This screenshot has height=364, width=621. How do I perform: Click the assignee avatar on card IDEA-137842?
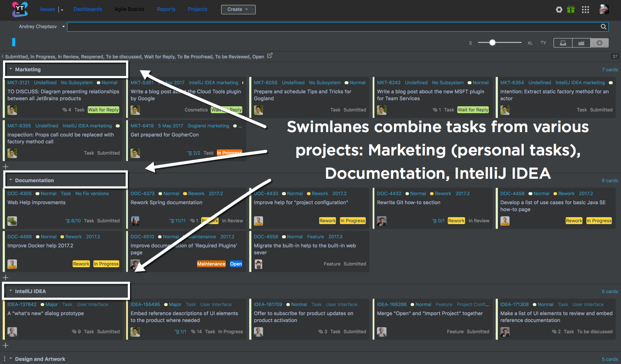12,332
